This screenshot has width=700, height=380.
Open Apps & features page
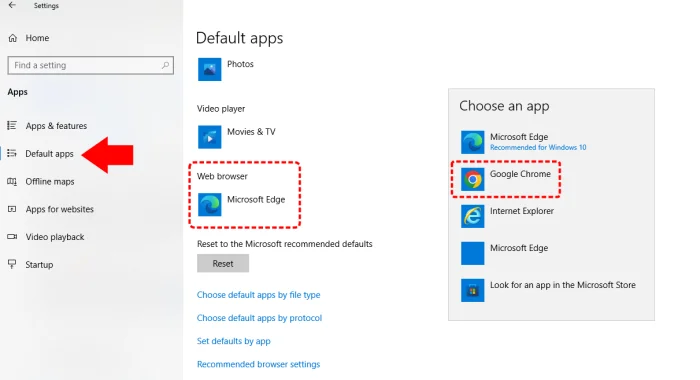[x=56, y=126]
